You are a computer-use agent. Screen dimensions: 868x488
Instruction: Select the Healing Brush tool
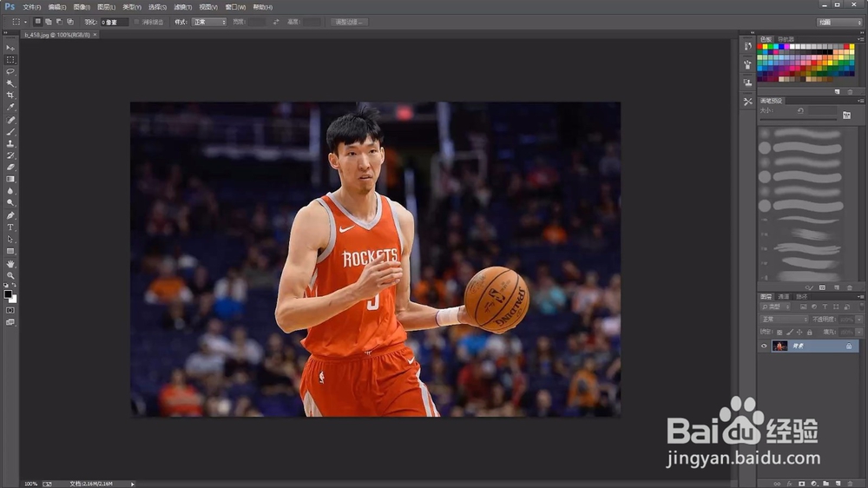[x=10, y=120]
